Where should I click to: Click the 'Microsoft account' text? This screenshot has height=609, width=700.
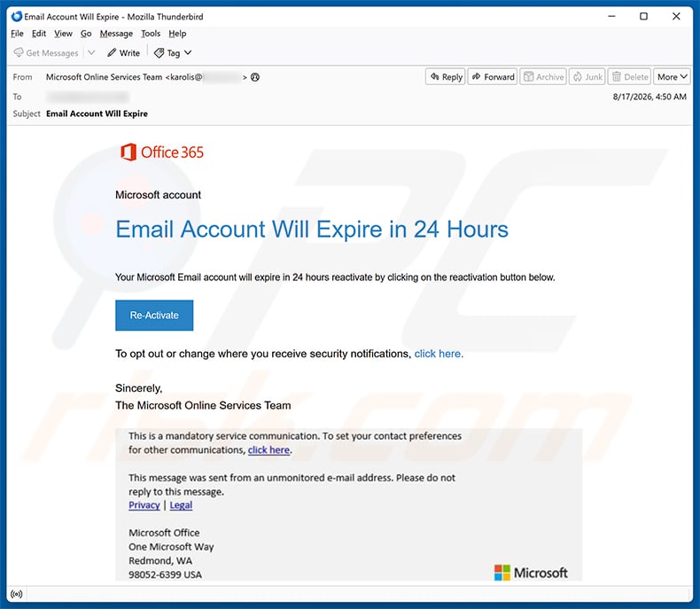(158, 195)
